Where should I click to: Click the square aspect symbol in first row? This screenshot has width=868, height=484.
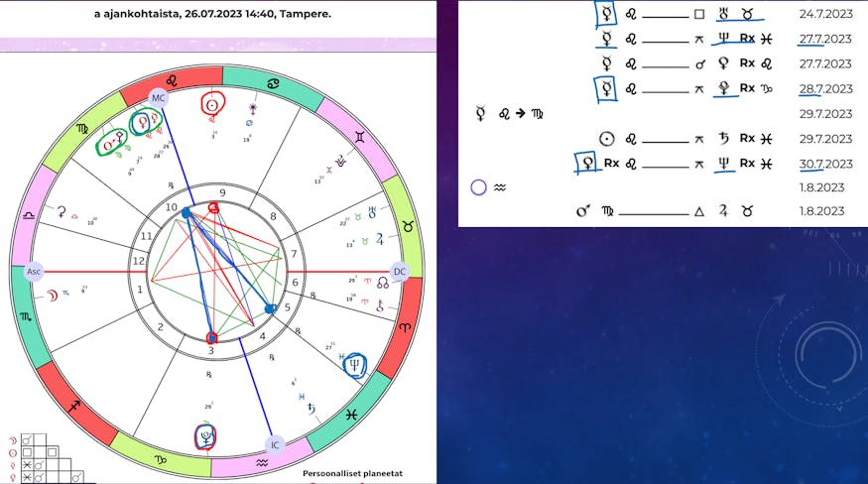(699, 15)
